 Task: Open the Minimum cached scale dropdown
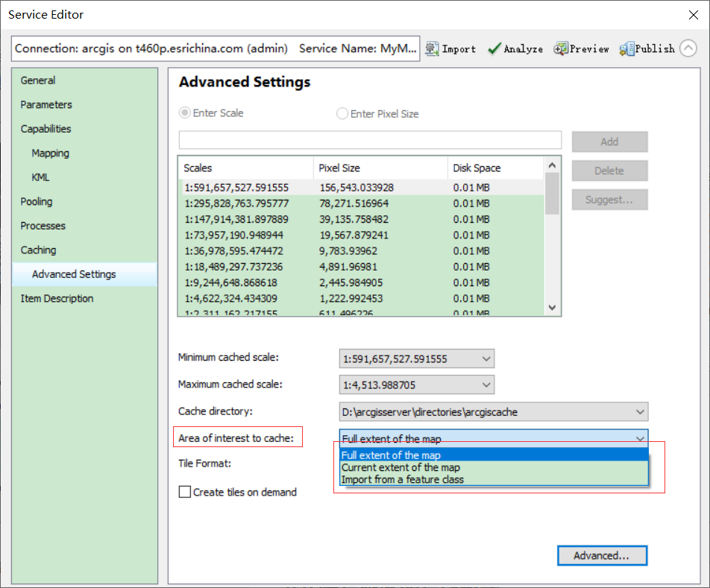pos(417,358)
